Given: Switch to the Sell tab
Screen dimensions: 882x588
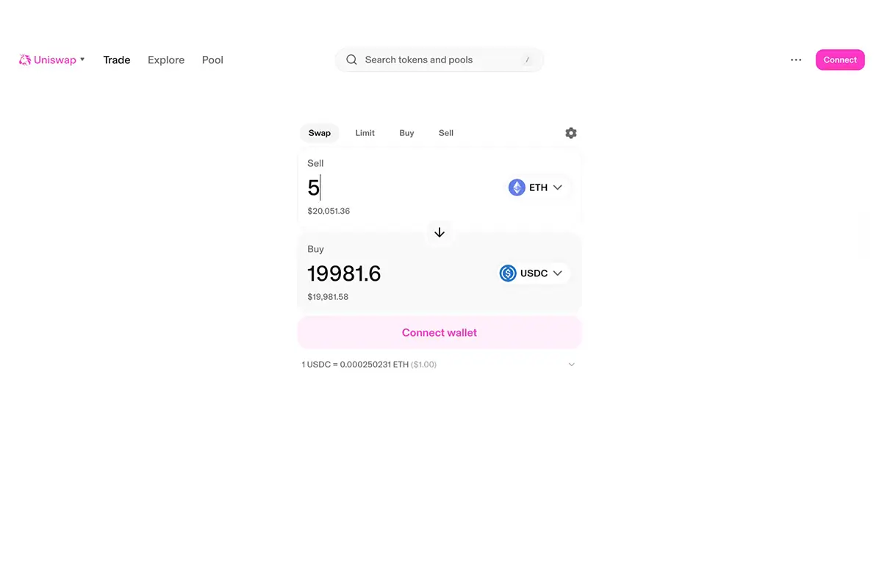Looking at the screenshot, I should [446, 133].
